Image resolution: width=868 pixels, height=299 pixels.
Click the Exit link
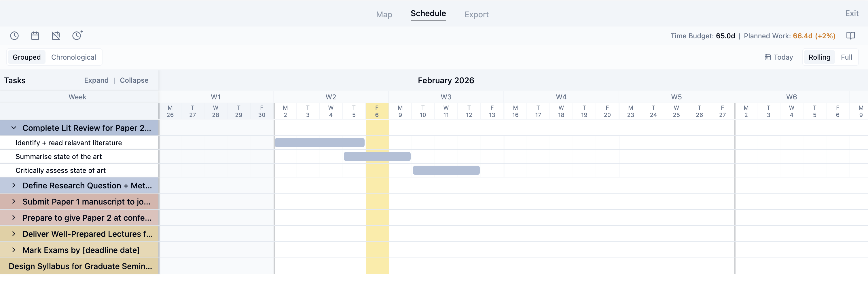pyautogui.click(x=852, y=14)
